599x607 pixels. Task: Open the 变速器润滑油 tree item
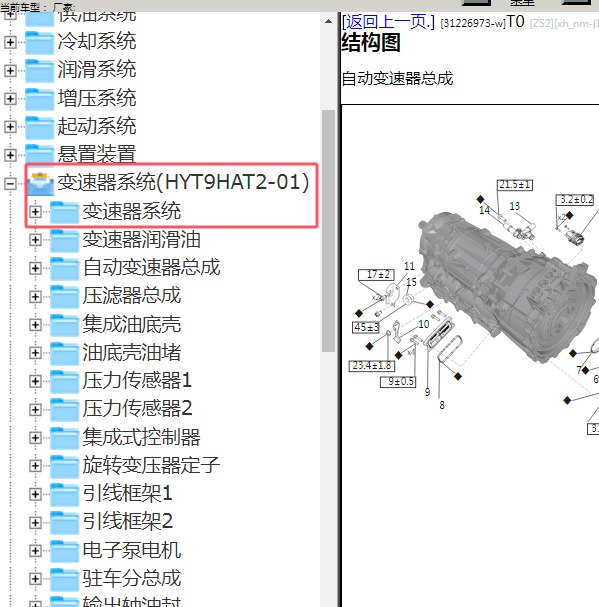141,239
